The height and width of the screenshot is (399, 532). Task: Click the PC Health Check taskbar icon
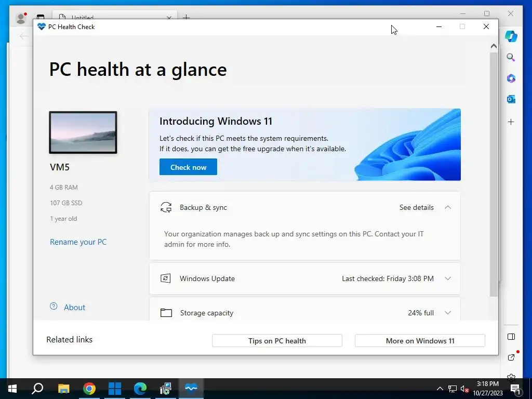191,389
